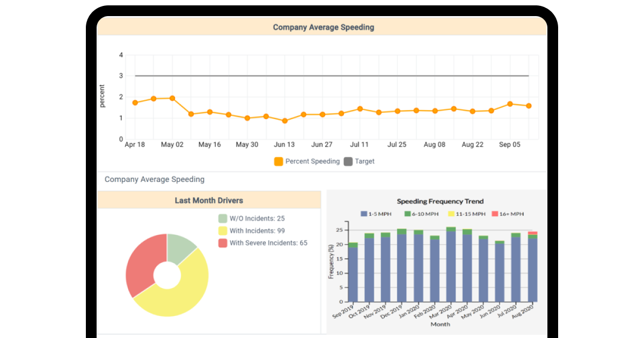Click the Mar 2020 bar in frequency chart

pyautogui.click(x=451, y=264)
